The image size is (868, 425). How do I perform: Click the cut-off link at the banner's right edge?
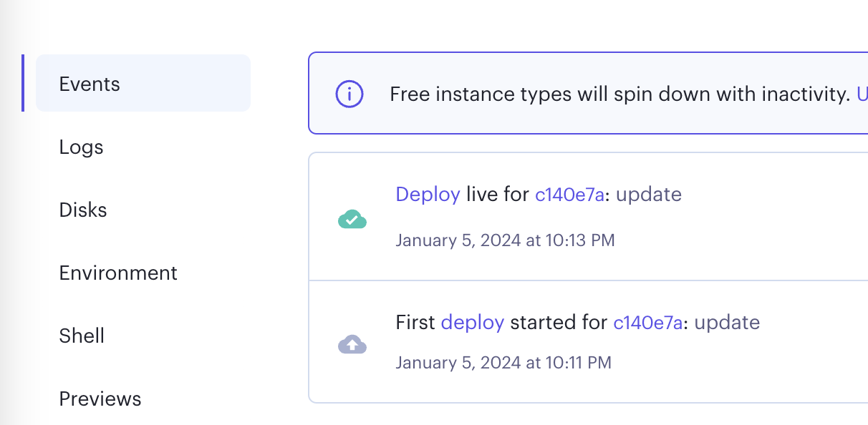coord(862,94)
